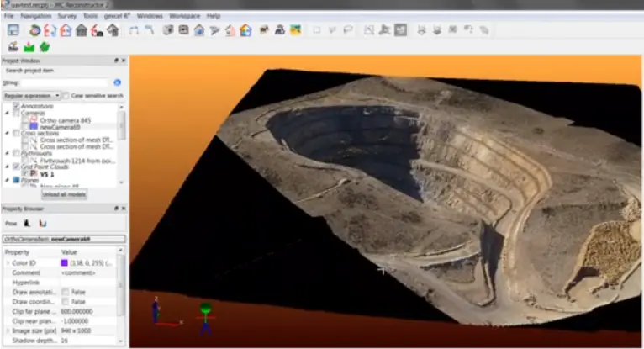644x349 pixels.
Task: Click the Clip far plane value 600.000000
Action: point(77,311)
